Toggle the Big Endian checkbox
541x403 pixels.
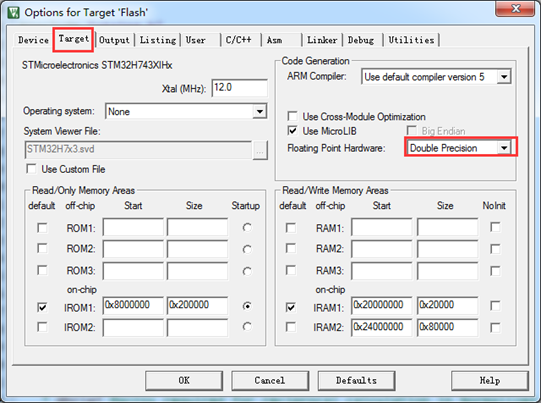coord(411,131)
